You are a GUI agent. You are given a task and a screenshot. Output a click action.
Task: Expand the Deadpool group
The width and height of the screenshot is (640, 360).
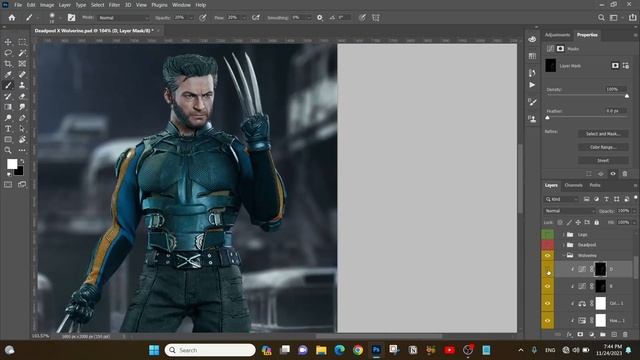pyautogui.click(x=564, y=245)
